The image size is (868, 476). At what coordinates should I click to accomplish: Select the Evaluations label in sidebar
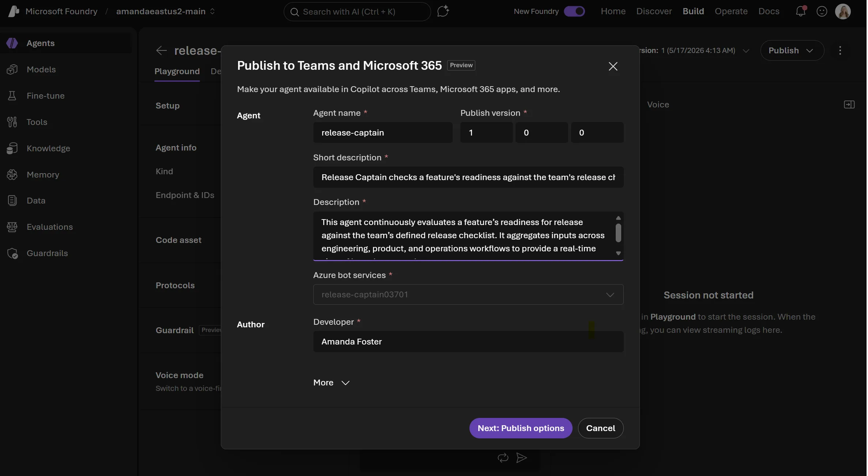pos(50,227)
